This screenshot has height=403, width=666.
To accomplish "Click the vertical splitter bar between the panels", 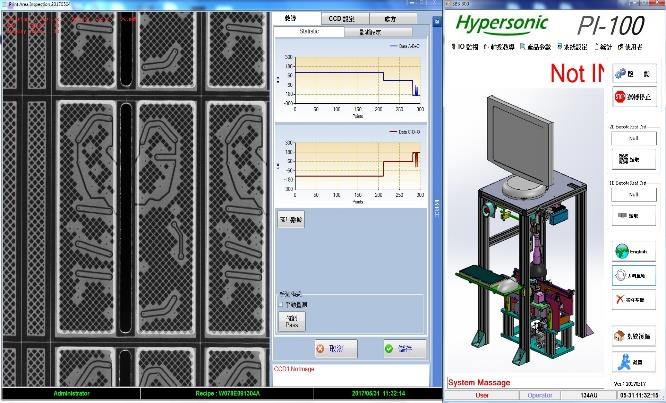I will point(437,205).
